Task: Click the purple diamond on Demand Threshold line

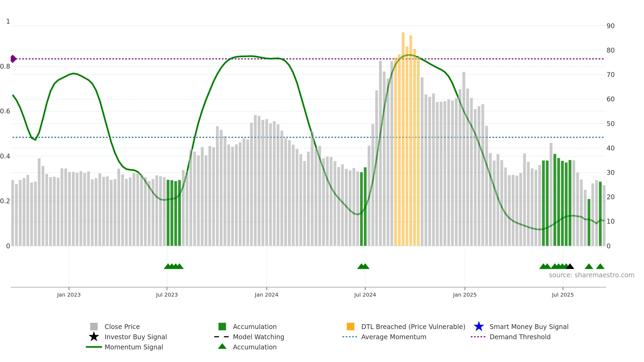Action: click(x=13, y=59)
